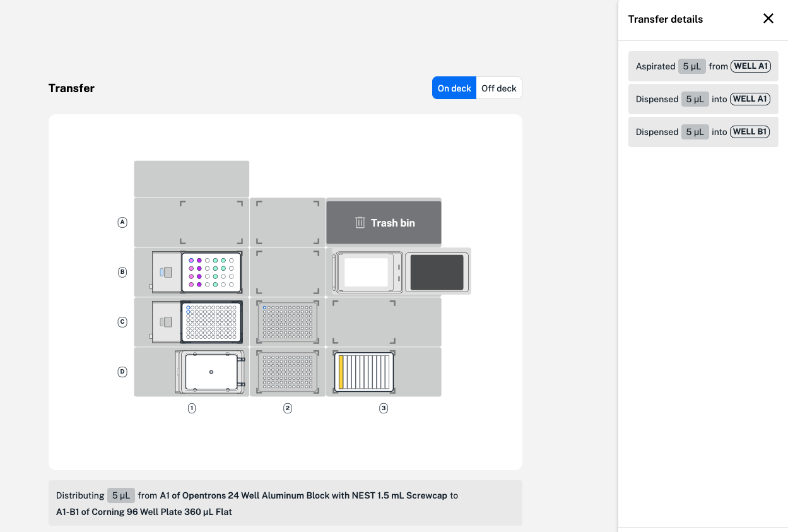Select the 96-well plate in slot C1
788x532 pixels.
pyautogui.click(x=211, y=322)
